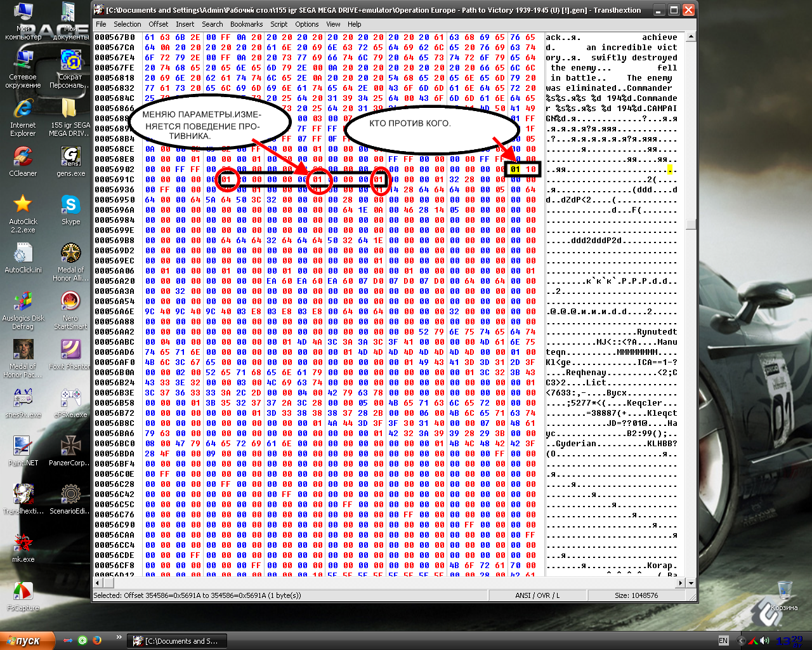Click ASCII text '..Gyderian..........KLHBB?'
The width and height of the screenshot is (812, 650).
point(612,444)
